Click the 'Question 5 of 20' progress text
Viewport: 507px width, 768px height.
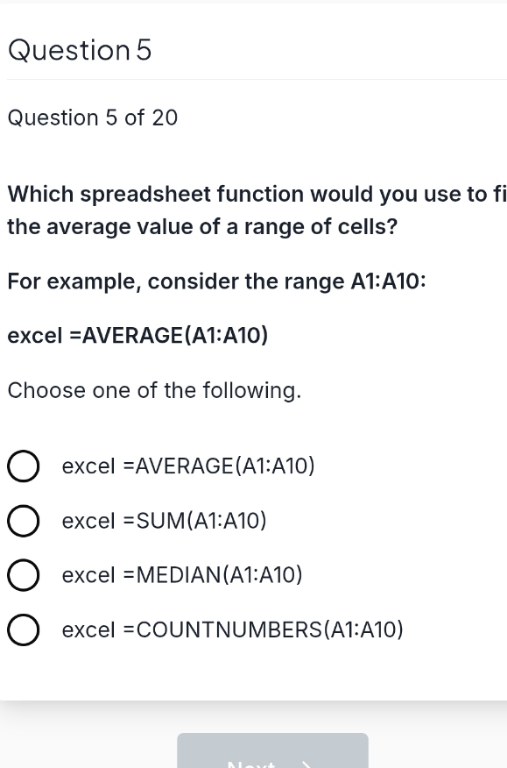tap(93, 118)
